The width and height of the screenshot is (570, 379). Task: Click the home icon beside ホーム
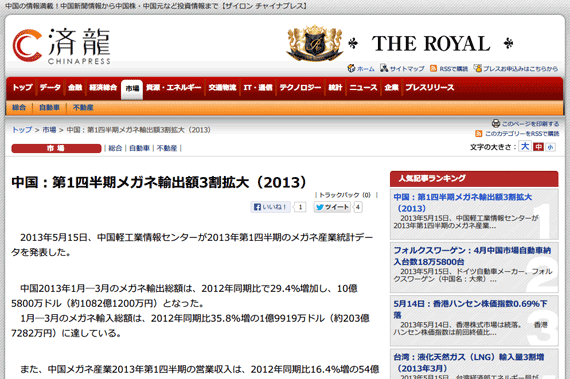pos(351,68)
